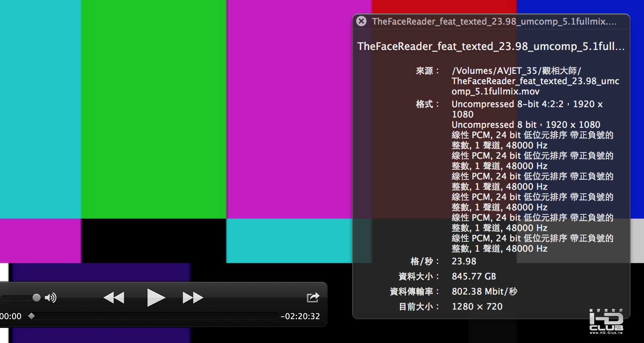Viewport: 644px width, 343px height.
Task: Click the 23.98 frames per second value
Action: (464, 261)
